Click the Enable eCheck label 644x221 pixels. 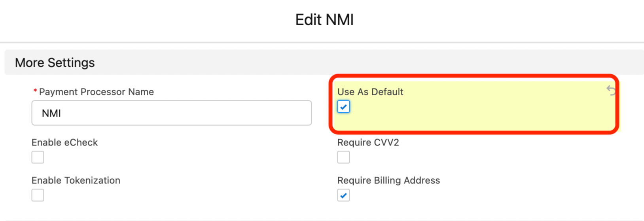64,142
